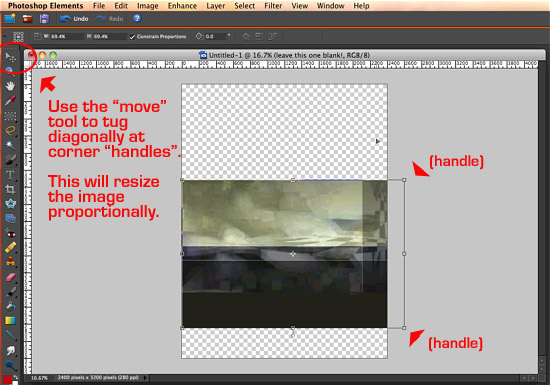This screenshot has height=385, width=550.
Task: Open the Layer menu
Action: click(x=215, y=6)
